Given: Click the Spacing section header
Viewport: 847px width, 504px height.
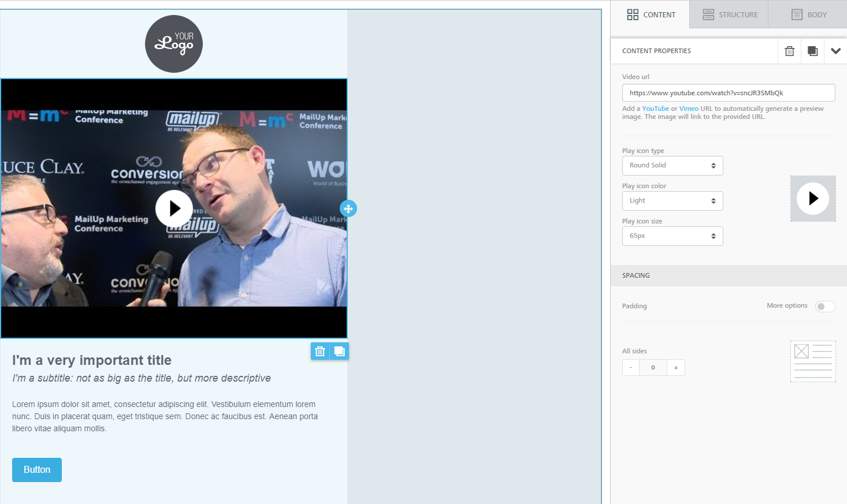Looking at the screenshot, I should point(729,275).
